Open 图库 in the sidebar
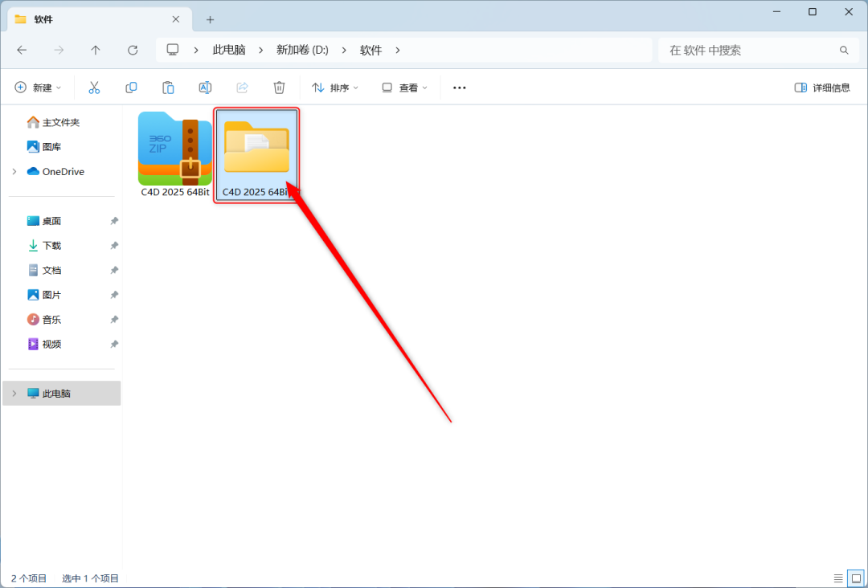Image resolution: width=868 pixels, height=588 pixels. click(x=44, y=146)
